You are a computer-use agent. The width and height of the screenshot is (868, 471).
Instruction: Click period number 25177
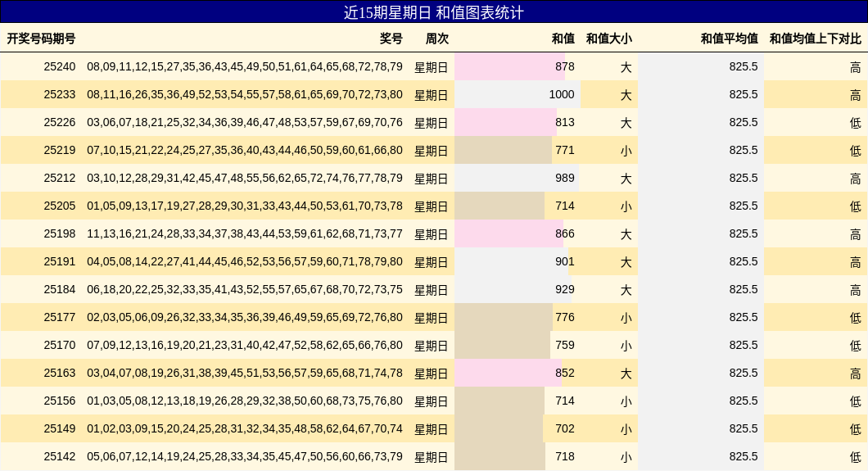tap(60, 318)
